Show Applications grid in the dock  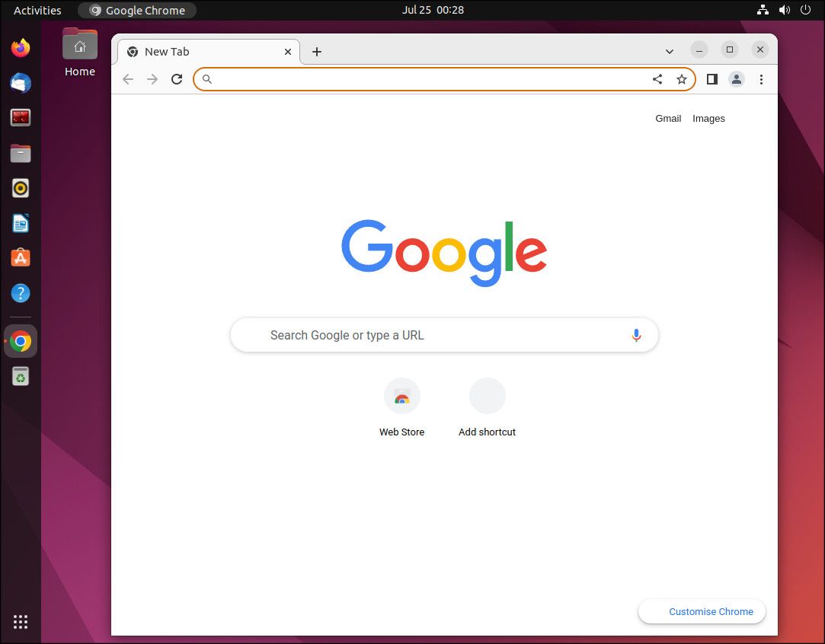coord(21,622)
